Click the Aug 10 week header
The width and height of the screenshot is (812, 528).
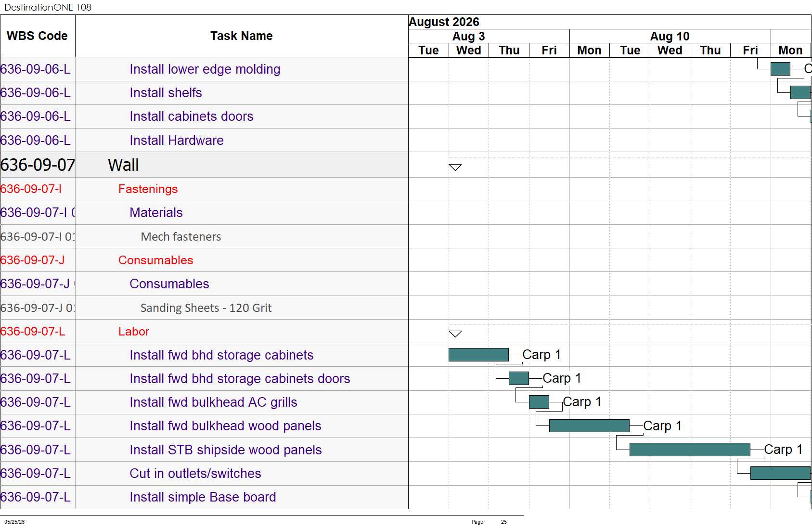click(670, 37)
